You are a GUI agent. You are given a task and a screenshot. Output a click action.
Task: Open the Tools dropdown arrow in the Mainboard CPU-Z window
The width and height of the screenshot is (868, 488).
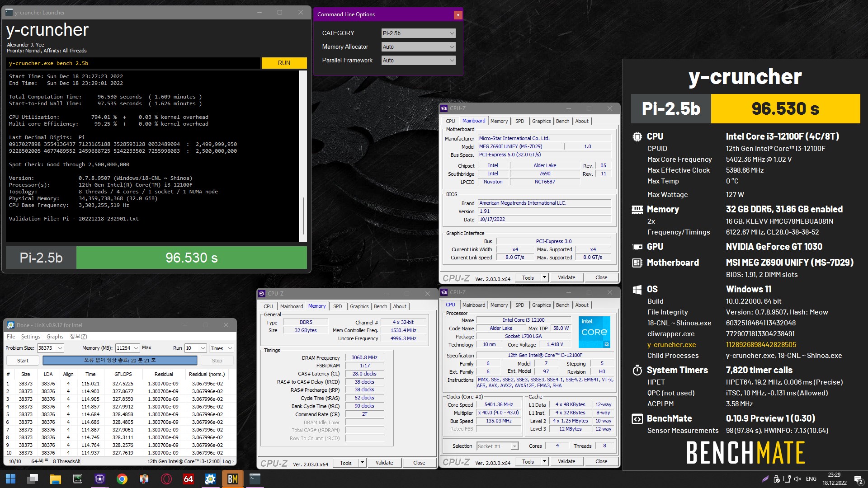click(x=544, y=277)
